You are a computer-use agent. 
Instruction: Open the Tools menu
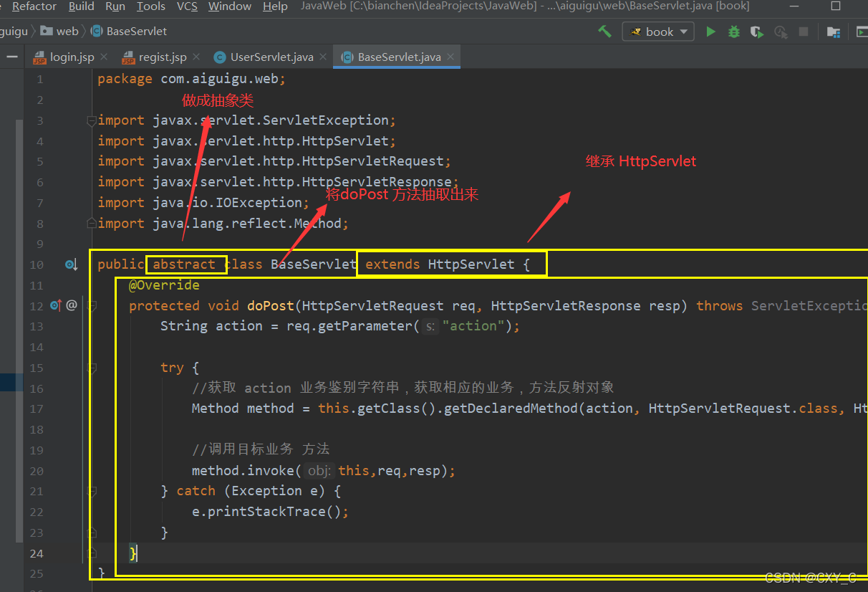151,6
